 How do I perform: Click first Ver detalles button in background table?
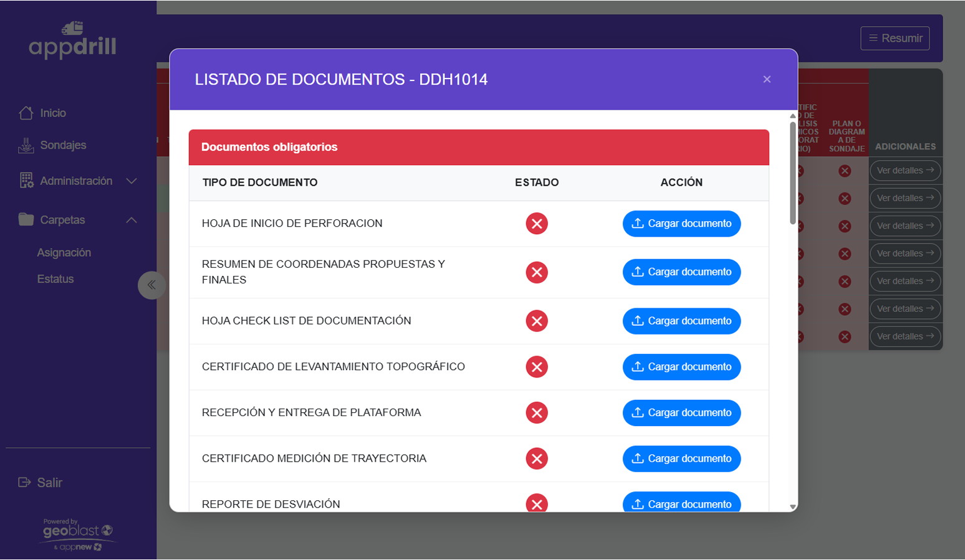pyautogui.click(x=905, y=171)
